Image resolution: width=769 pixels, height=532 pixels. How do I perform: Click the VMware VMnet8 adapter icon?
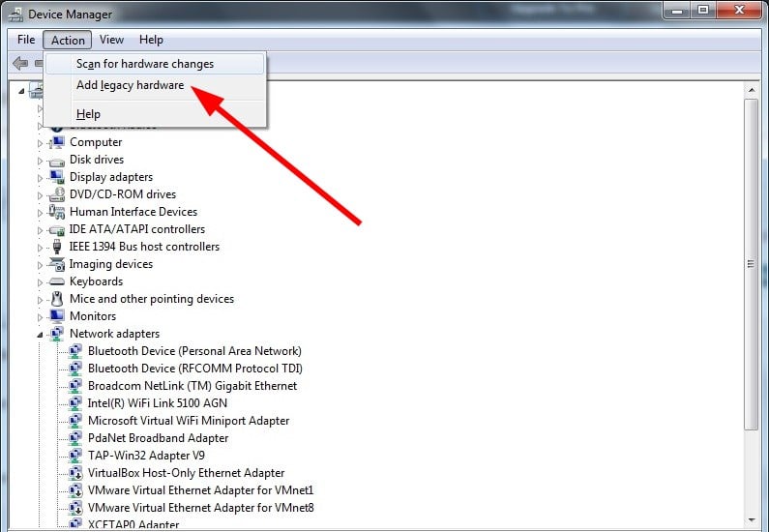[75, 508]
